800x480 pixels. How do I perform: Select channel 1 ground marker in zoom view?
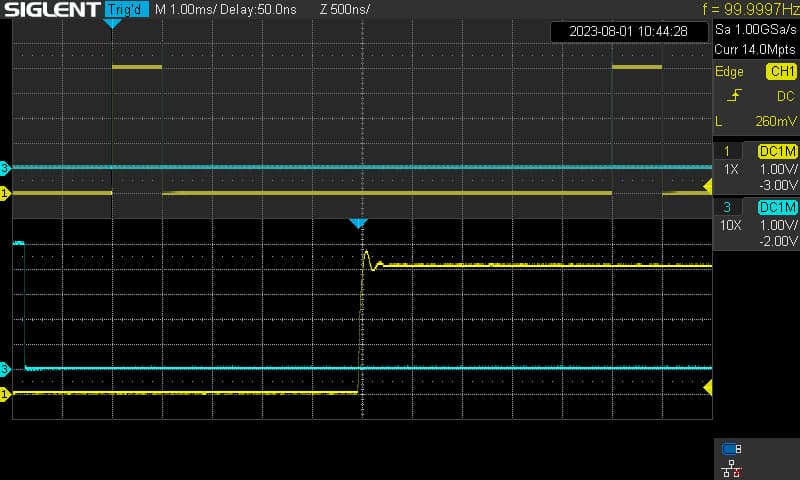[5, 394]
